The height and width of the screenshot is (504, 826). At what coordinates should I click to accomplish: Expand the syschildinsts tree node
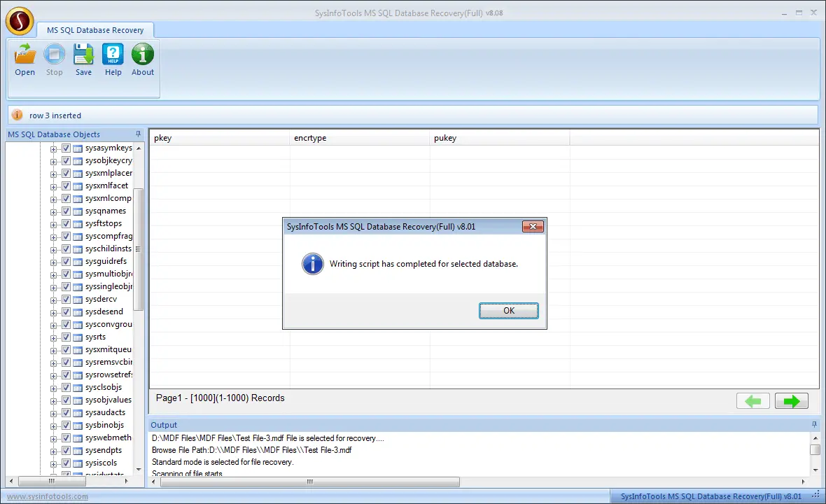tap(53, 250)
